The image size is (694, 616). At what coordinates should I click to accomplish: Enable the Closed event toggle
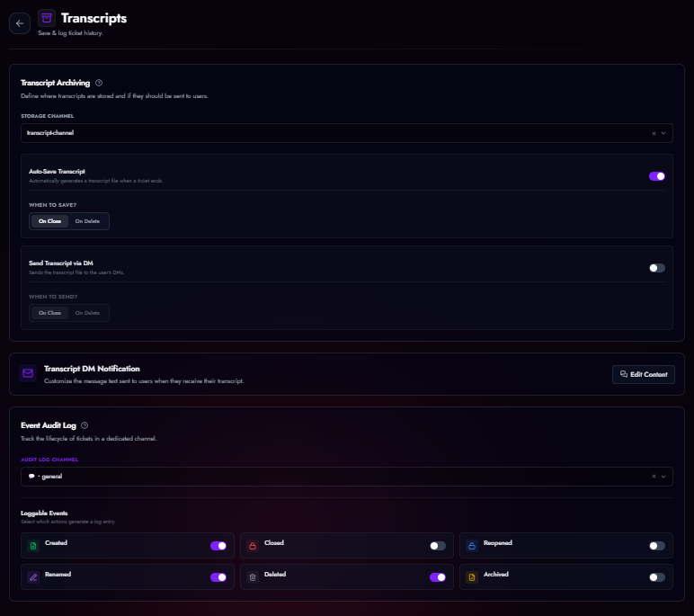coord(438,546)
